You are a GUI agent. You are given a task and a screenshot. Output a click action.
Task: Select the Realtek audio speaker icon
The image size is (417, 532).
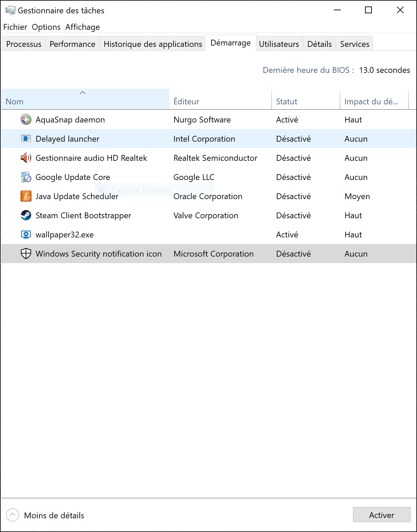(26, 158)
